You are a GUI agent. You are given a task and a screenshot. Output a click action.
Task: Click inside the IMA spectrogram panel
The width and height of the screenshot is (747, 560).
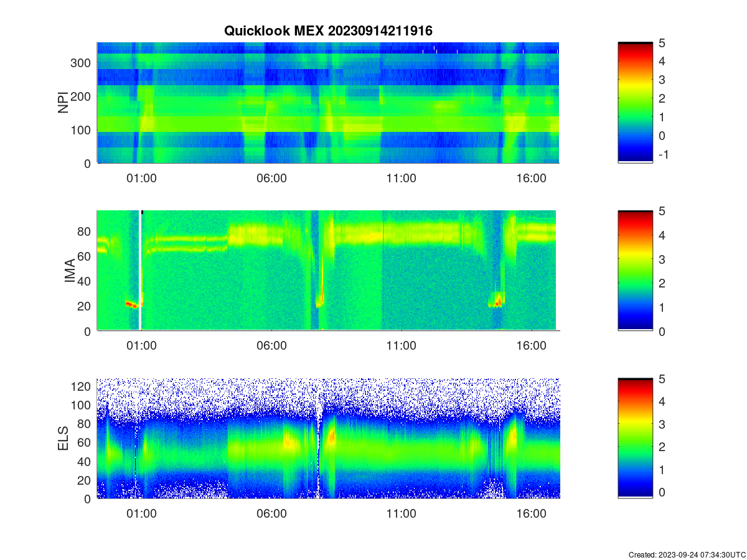(328, 271)
